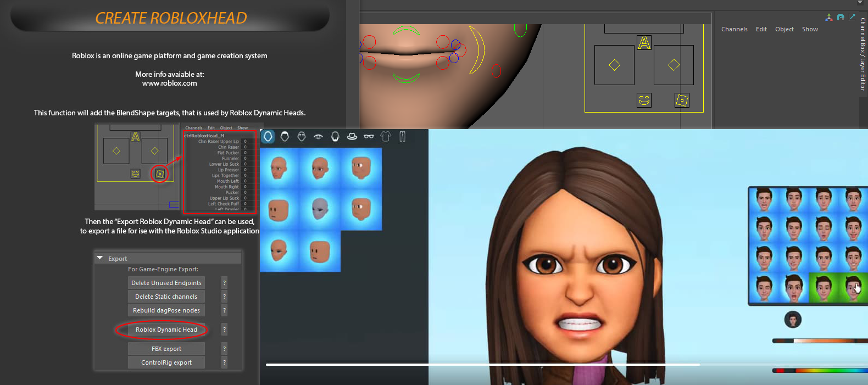Select the grey head thumbnail
The height and width of the screenshot is (385, 868).
pos(320,209)
